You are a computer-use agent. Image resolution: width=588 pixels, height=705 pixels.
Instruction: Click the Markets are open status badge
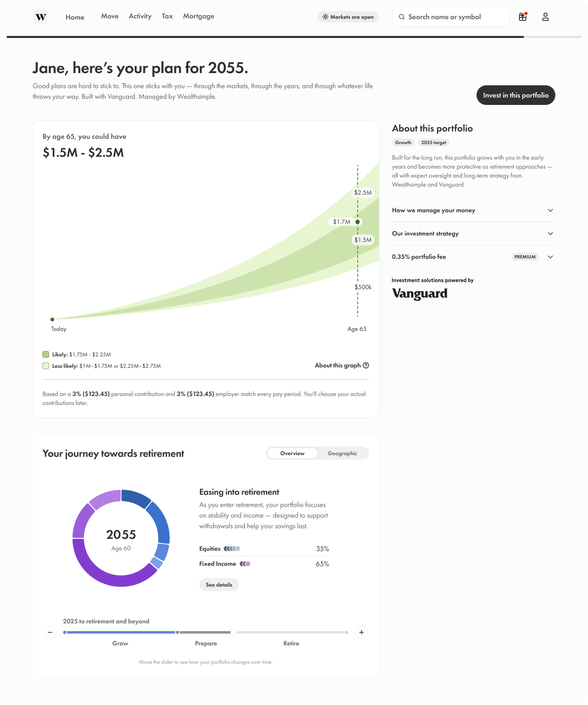pos(348,17)
